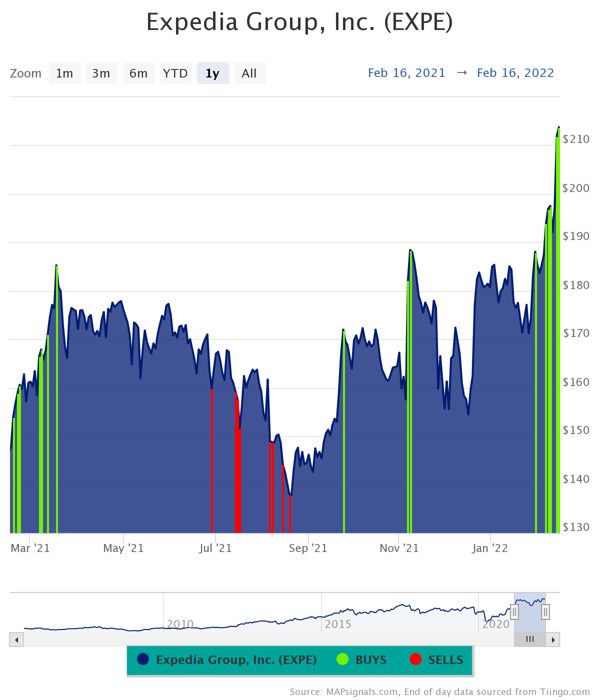Click the Mar '21 x-axis label
The height and width of the screenshot is (700, 600).
[30, 548]
